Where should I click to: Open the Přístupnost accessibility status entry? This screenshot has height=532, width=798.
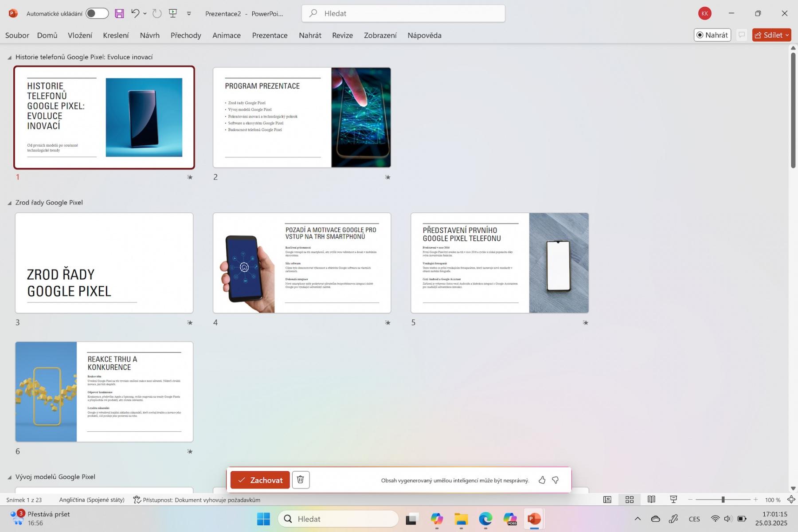197,500
